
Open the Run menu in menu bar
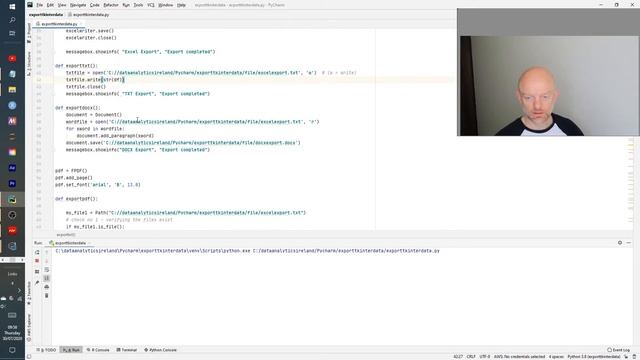[126, 5]
